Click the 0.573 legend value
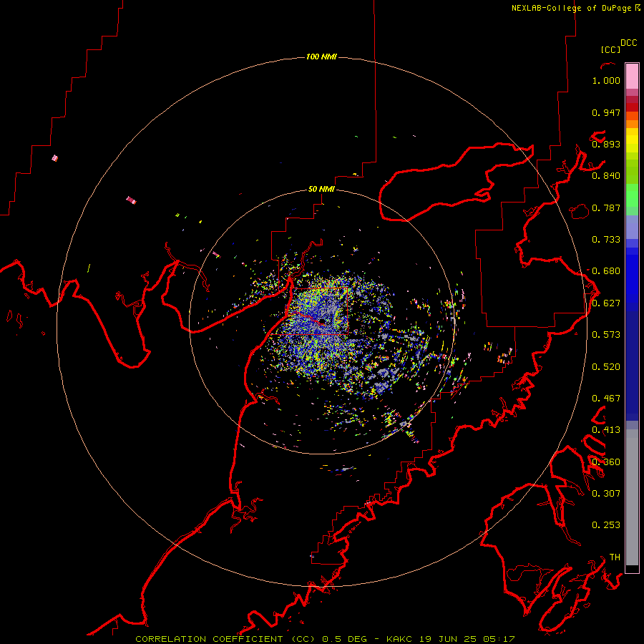 [606, 335]
